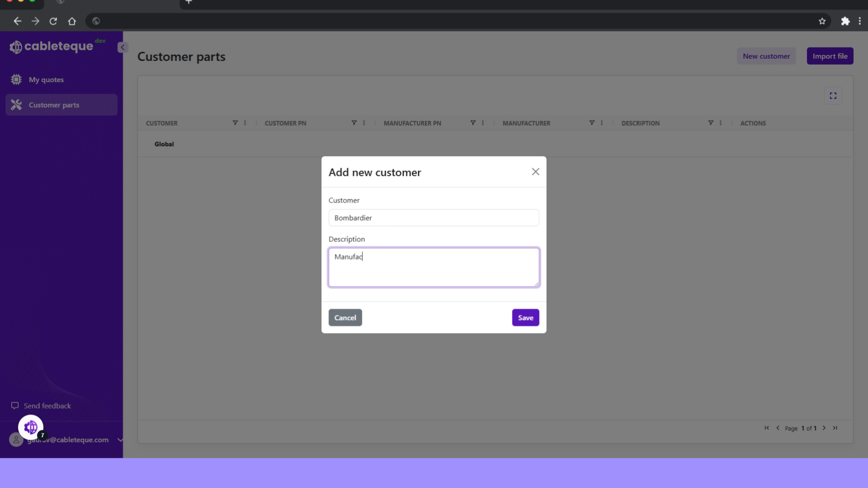Close the Add new customer dialog
Viewport: 868px width, 488px height.
click(535, 172)
